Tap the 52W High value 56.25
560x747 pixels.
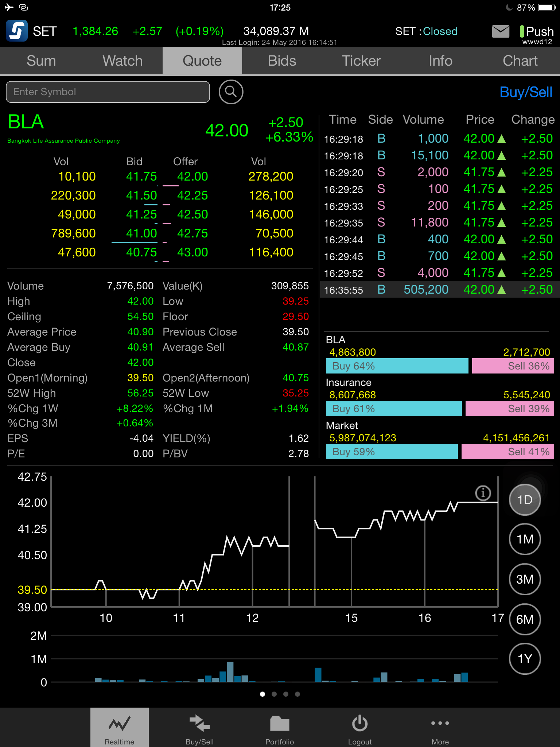140,393
